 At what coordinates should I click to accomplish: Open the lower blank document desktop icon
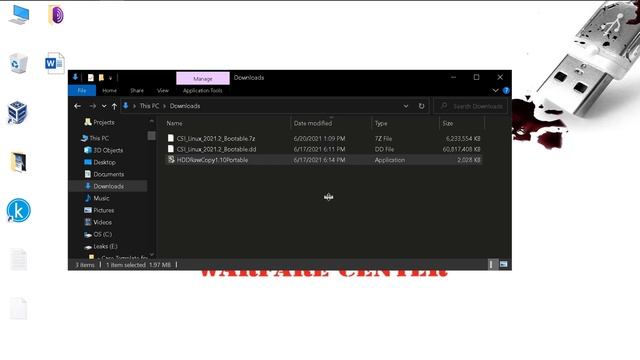point(18,308)
